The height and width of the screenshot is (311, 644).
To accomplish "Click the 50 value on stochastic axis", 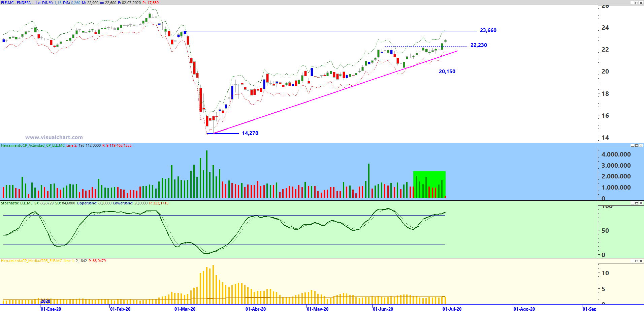I will (x=605, y=231).
